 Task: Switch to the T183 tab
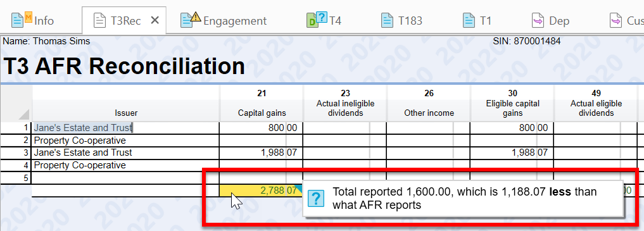coord(401,20)
